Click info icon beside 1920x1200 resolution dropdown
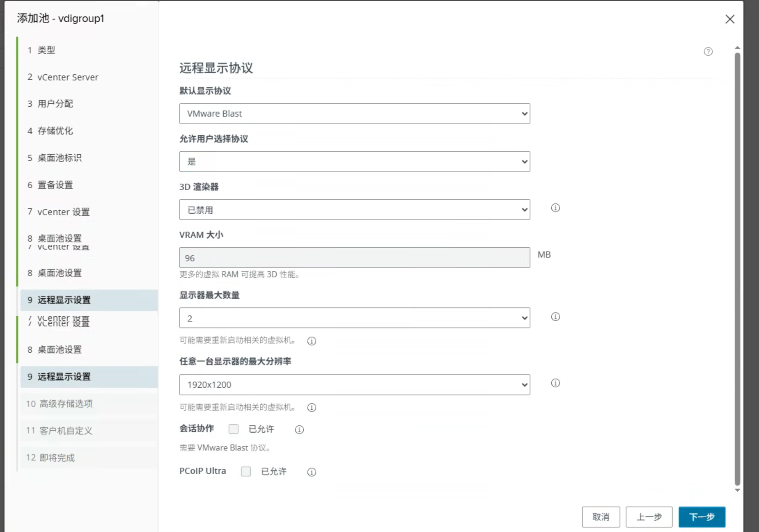Screen dimensions: 759x532 pos(555,383)
